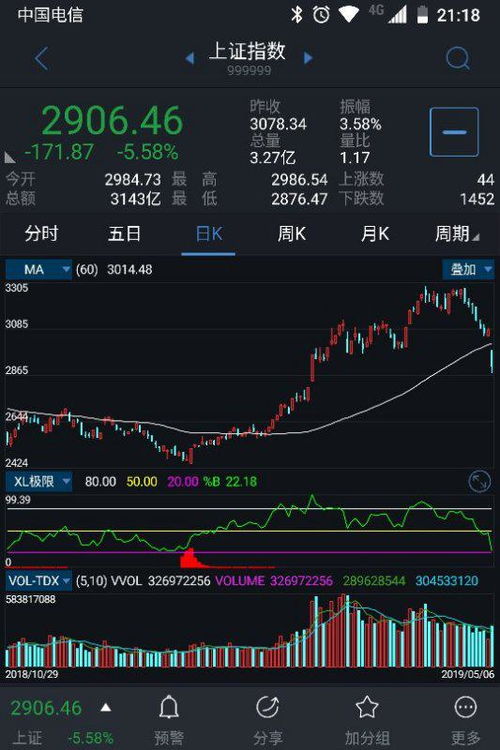Tap the 44 advancers count
Image resolution: width=500 pixels, height=750 pixels.
pos(485,180)
